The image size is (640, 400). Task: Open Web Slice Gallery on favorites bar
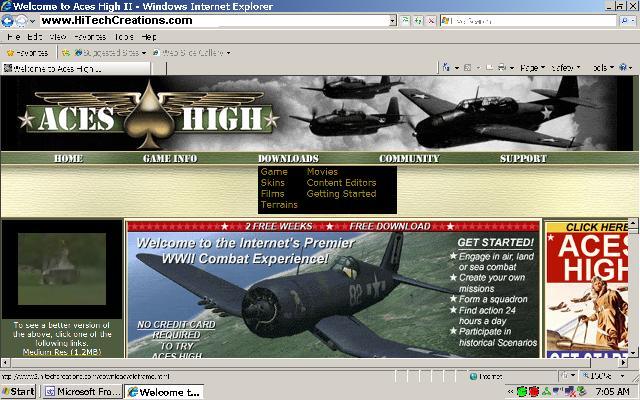pos(191,53)
